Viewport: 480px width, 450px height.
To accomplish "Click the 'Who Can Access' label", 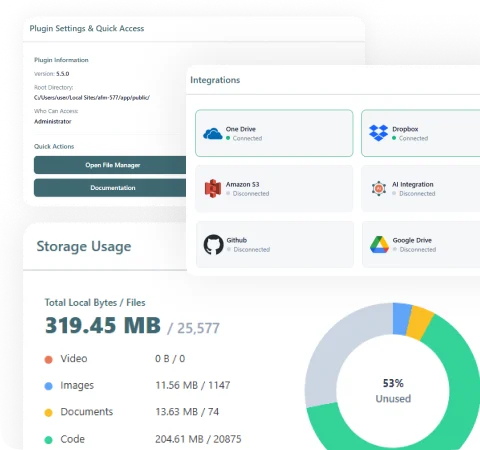I will click(56, 111).
